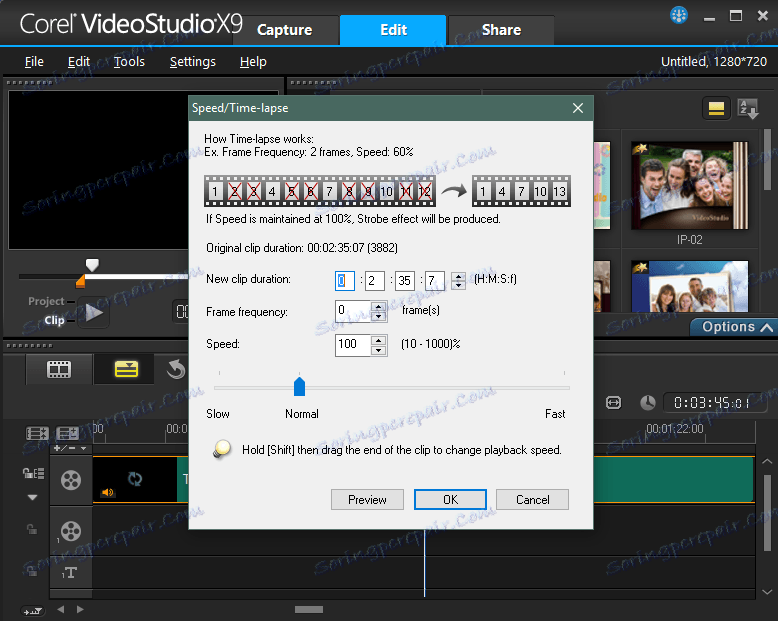Open the Tools menu
This screenshot has height=621, width=778.
(x=129, y=62)
